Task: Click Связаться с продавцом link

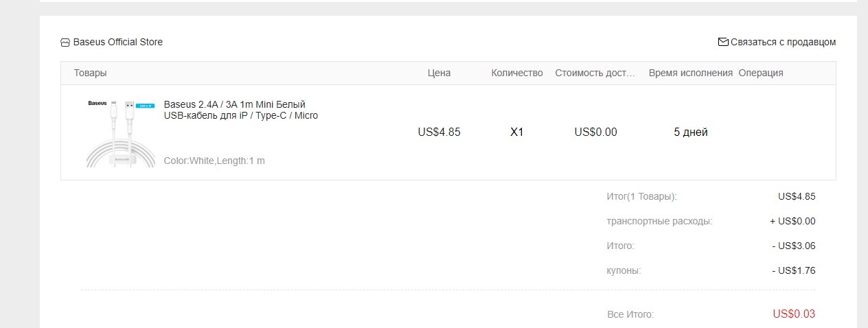Action: coord(784,42)
